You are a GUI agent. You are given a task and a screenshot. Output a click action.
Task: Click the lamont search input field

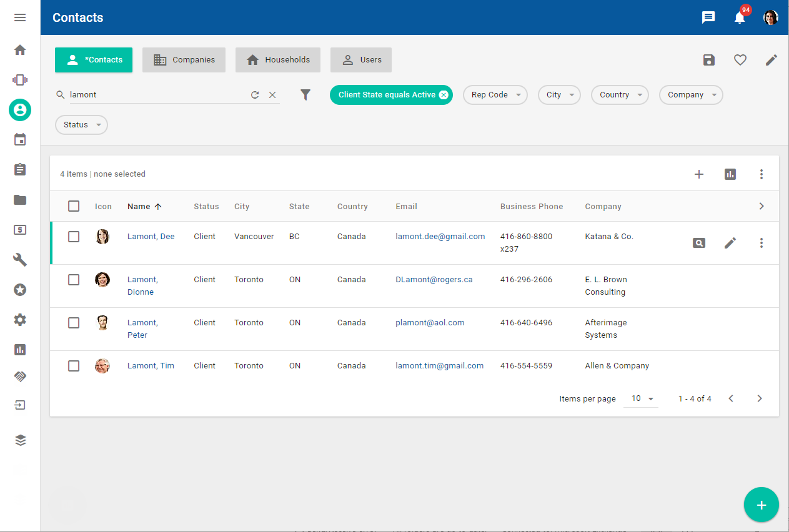156,95
